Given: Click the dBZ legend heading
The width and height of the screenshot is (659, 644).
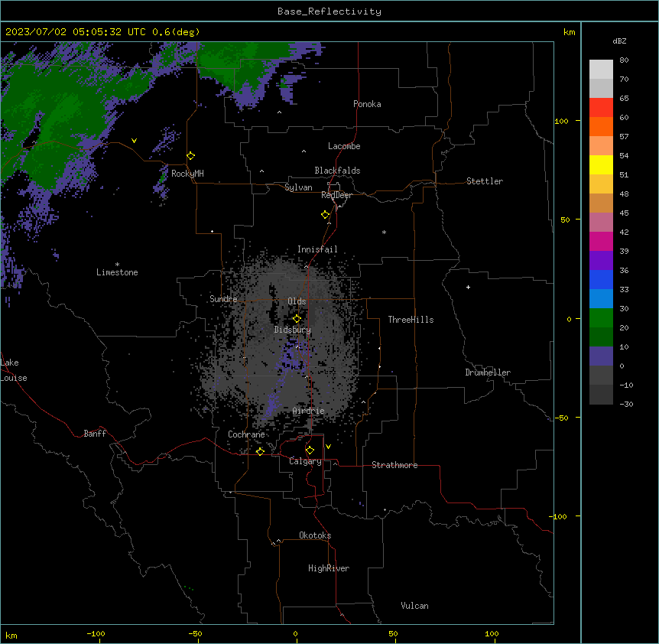Looking at the screenshot, I should click(619, 41).
